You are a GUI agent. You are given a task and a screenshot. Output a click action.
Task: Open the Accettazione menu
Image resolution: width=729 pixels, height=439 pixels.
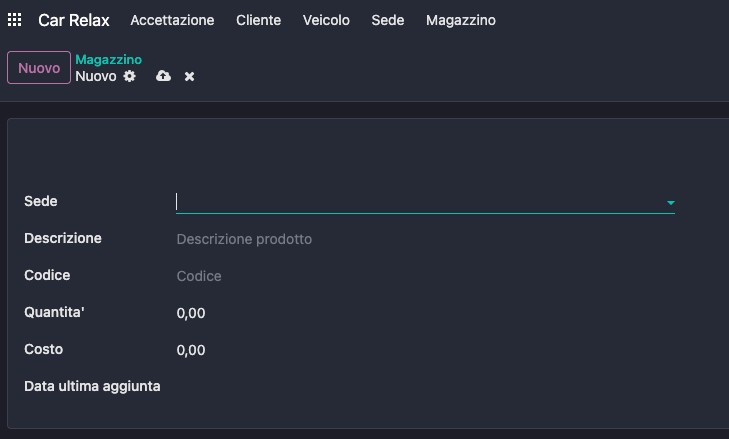pos(172,20)
